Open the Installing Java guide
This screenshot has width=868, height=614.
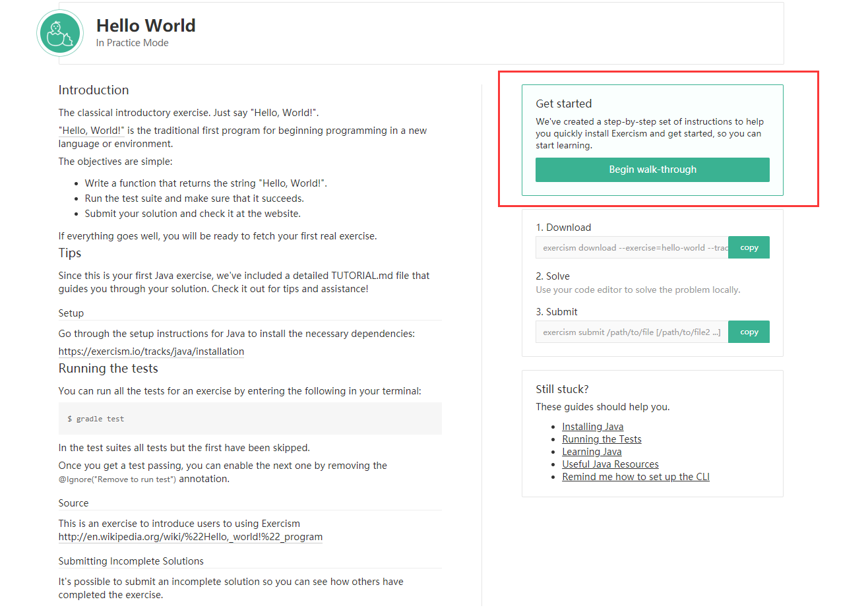coord(592,427)
